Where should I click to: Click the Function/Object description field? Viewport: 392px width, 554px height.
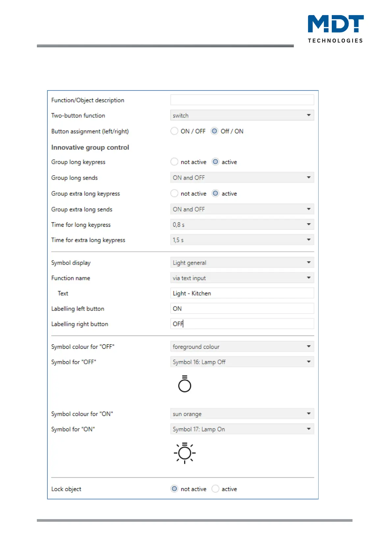(x=242, y=100)
